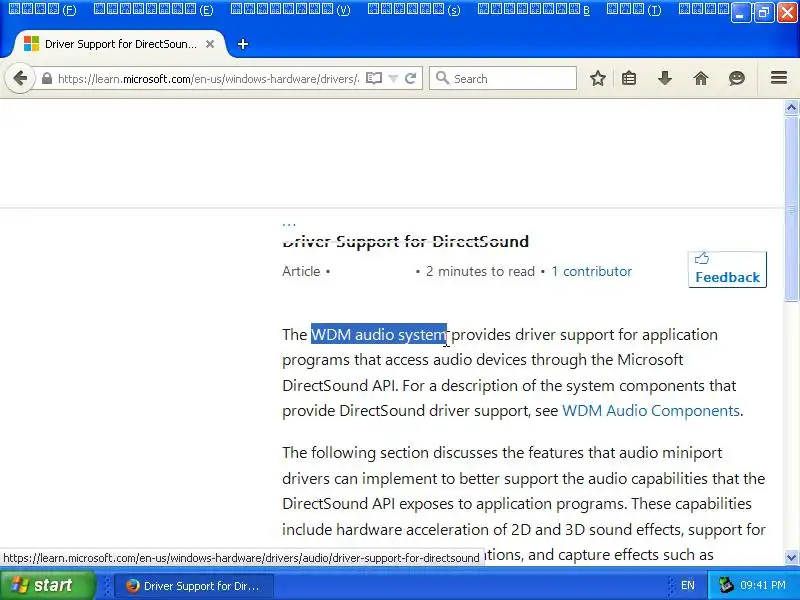Open the Windows Start button
Image resolution: width=800 pixels, height=600 pixels.
coord(48,585)
